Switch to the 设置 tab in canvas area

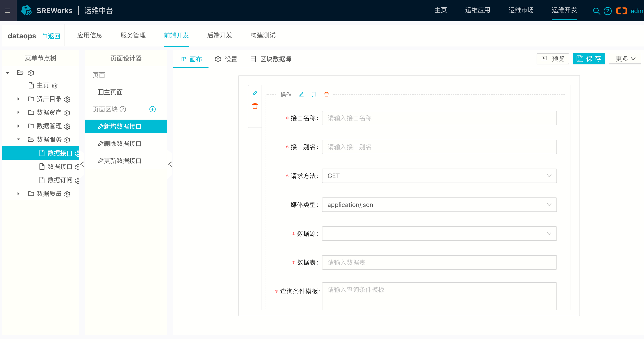tap(226, 59)
